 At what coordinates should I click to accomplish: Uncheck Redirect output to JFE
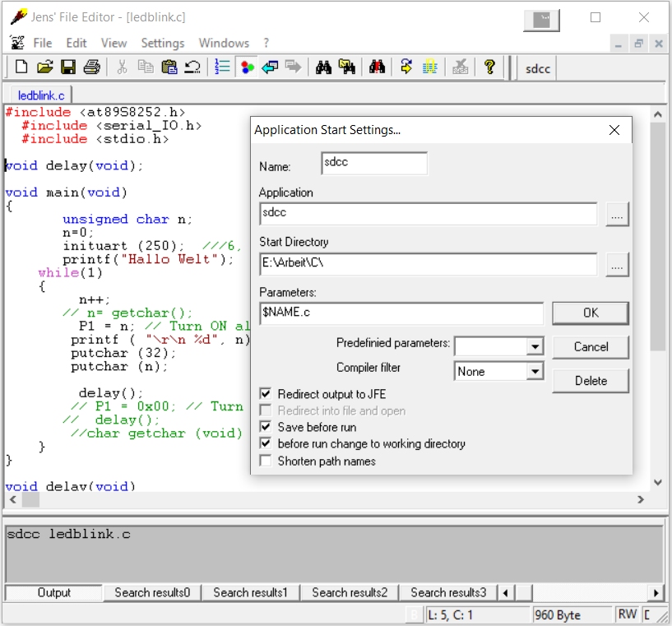point(266,394)
